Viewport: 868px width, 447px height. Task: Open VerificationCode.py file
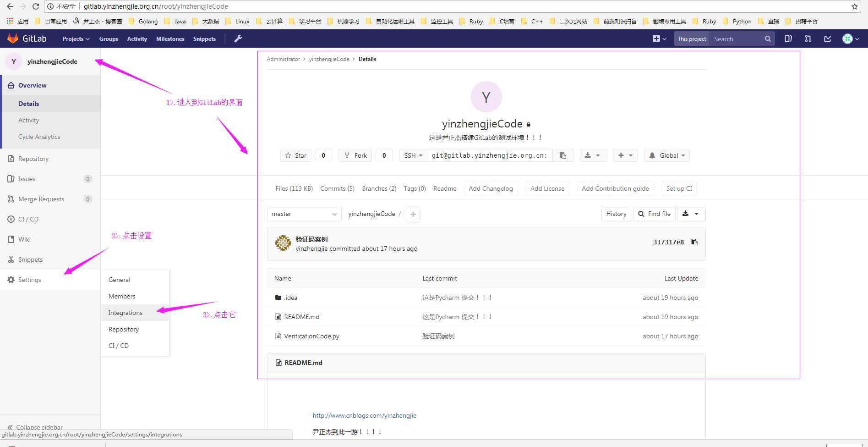click(311, 336)
